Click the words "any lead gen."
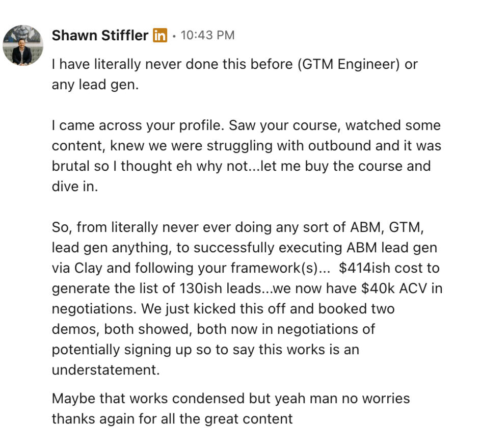This screenshot has width=481, height=448. pos(95,85)
